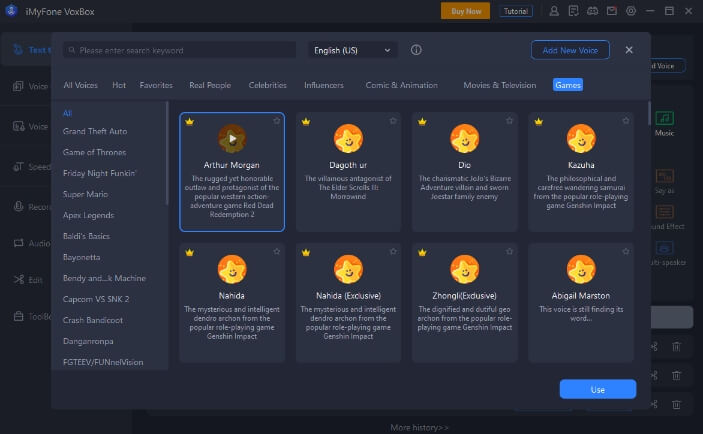Open the Real People tab
This screenshot has height=434, width=703.
(210, 85)
